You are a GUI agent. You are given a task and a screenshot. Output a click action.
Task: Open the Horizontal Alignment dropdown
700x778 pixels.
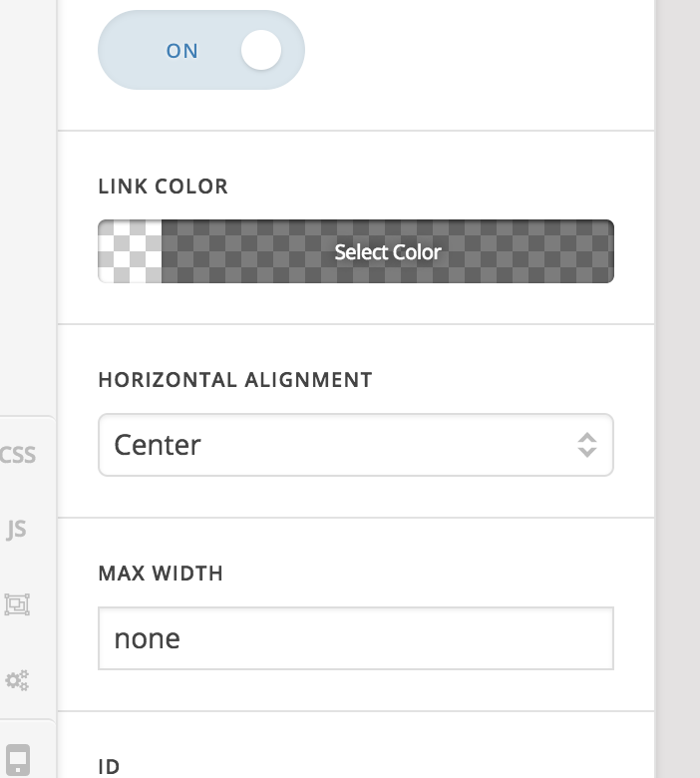(356, 445)
